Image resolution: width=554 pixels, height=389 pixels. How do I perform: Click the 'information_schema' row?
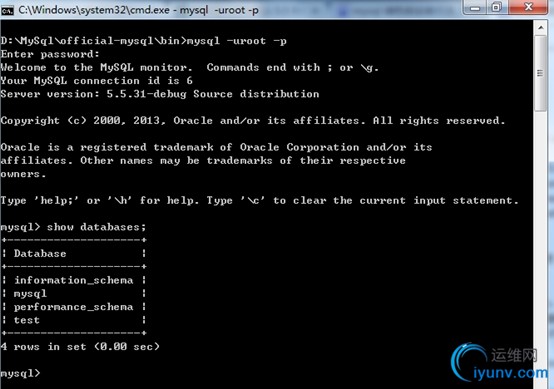73,280
